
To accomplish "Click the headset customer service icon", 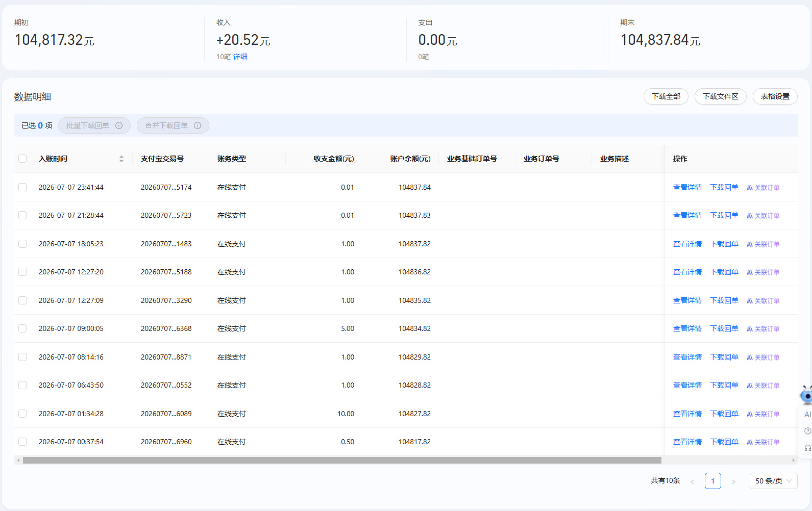I will pyautogui.click(x=807, y=448).
